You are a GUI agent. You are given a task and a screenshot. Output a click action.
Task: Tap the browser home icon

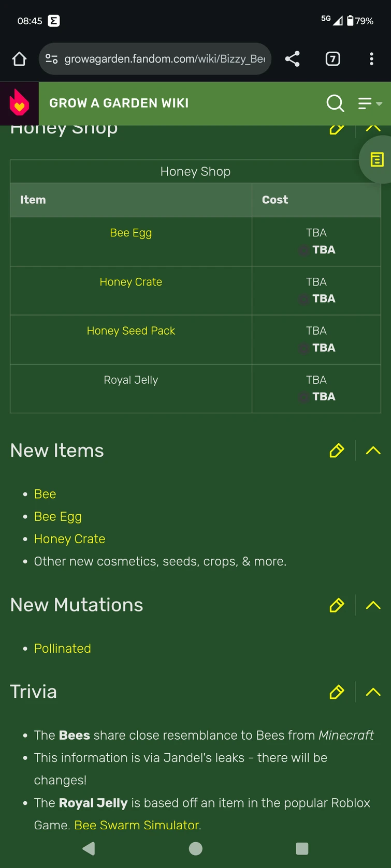[20, 59]
